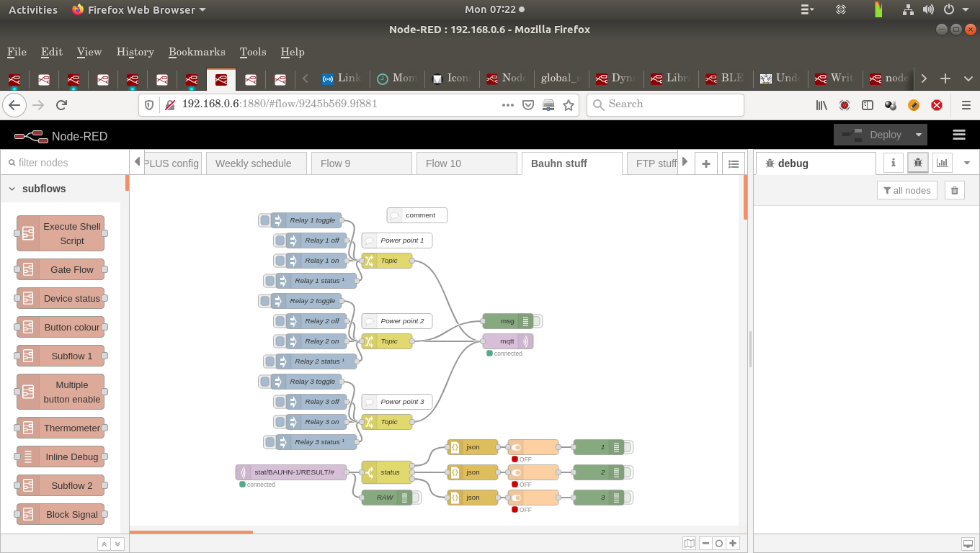Click the navigator map icon below the workspace
980x553 pixels.
click(689, 544)
